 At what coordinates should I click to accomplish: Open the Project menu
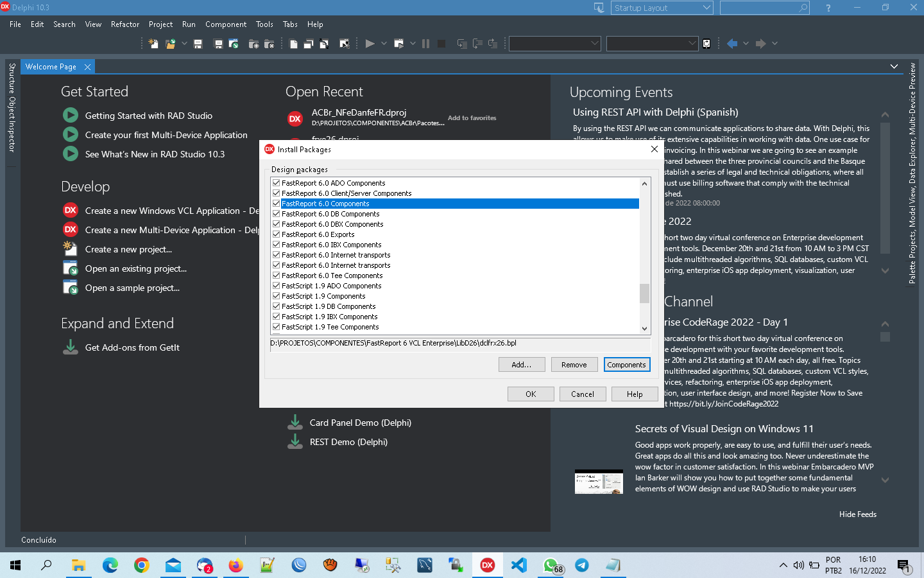tap(160, 24)
